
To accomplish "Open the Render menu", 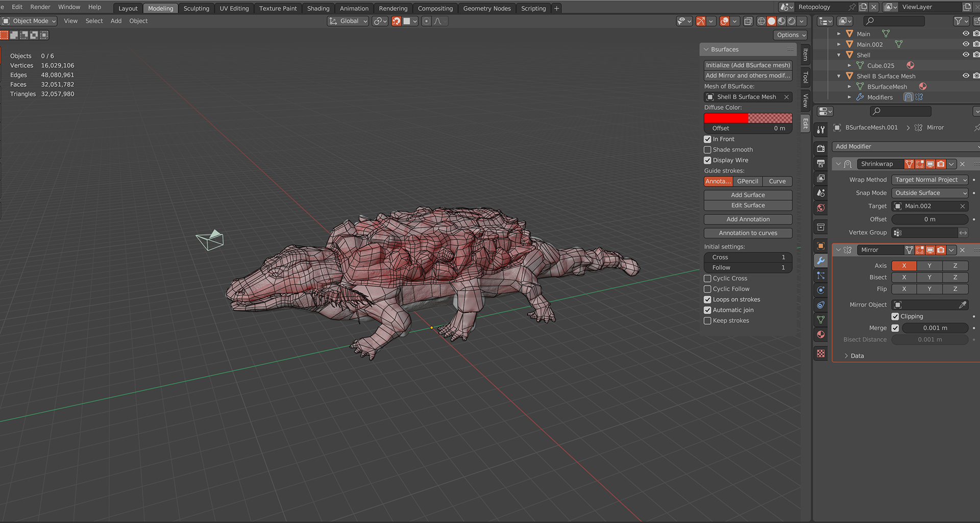I will pyautogui.click(x=40, y=7).
